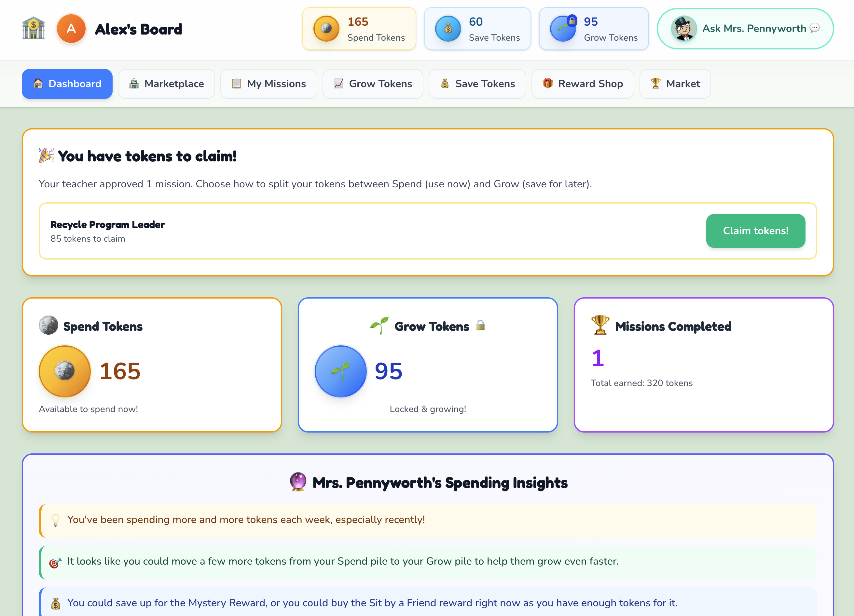Click the bank building logo icon
The width and height of the screenshot is (854, 616).
click(x=34, y=29)
